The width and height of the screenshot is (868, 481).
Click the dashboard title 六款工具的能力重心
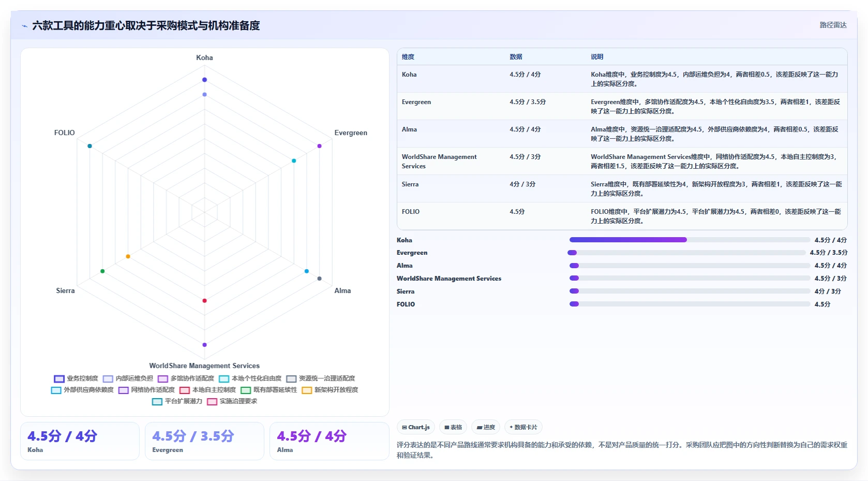(x=146, y=26)
